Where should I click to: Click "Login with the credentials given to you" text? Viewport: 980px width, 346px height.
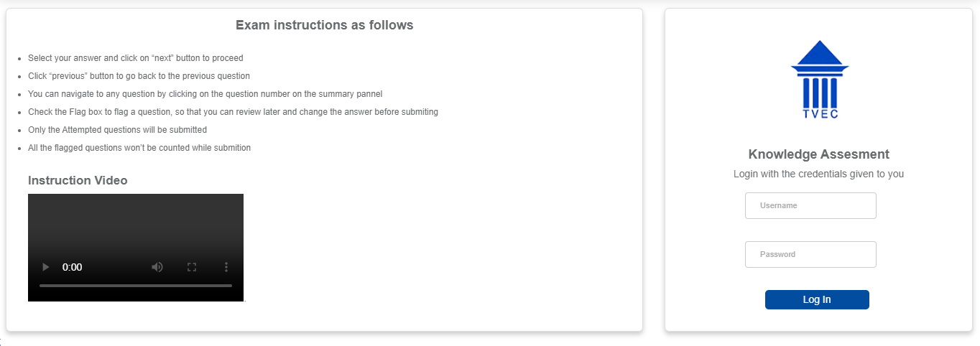818,174
